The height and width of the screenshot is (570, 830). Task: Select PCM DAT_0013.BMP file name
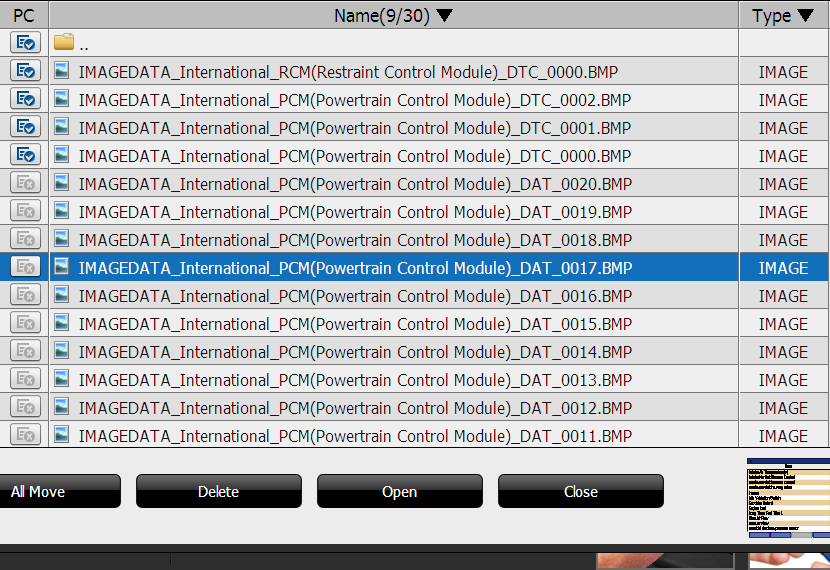click(355, 381)
